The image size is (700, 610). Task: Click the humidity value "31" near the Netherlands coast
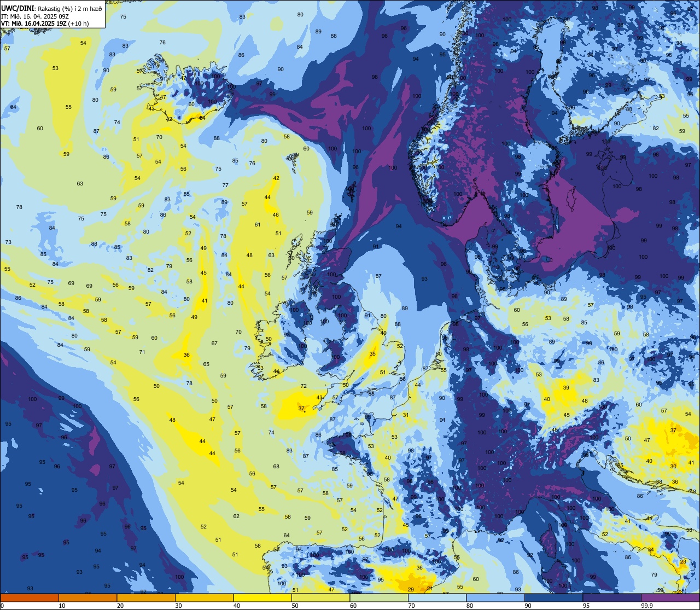point(406,415)
